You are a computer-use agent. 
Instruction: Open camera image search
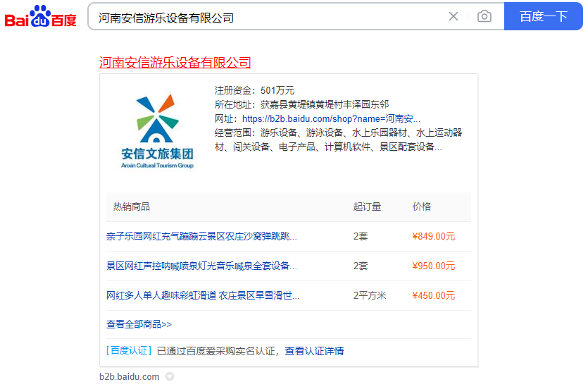[x=484, y=16]
